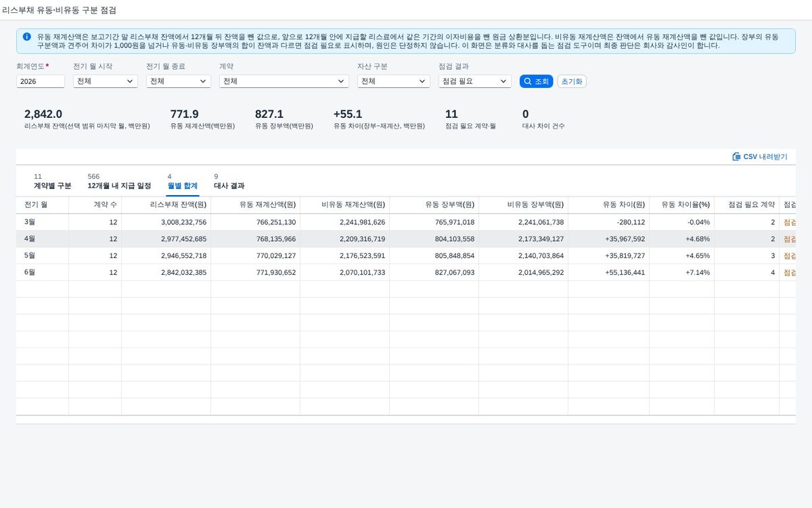This screenshot has width=812, height=508.
Task: Focus the 회계연도 field containing 2026
Action: pyautogui.click(x=41, y=81)
